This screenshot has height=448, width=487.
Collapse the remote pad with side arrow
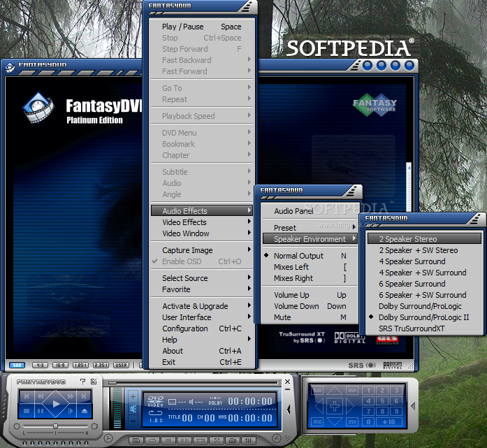click(x=413, y=406)
